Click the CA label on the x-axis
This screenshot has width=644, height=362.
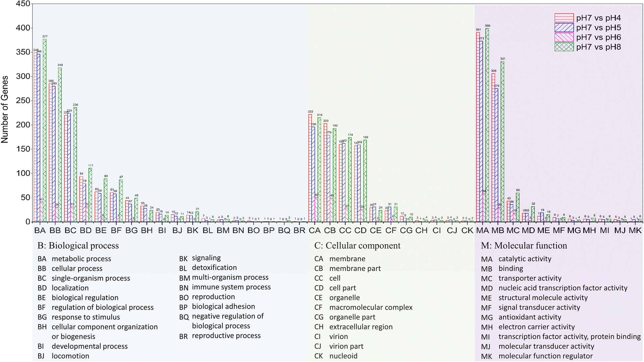pyautogui.click(x=315, y=230)
